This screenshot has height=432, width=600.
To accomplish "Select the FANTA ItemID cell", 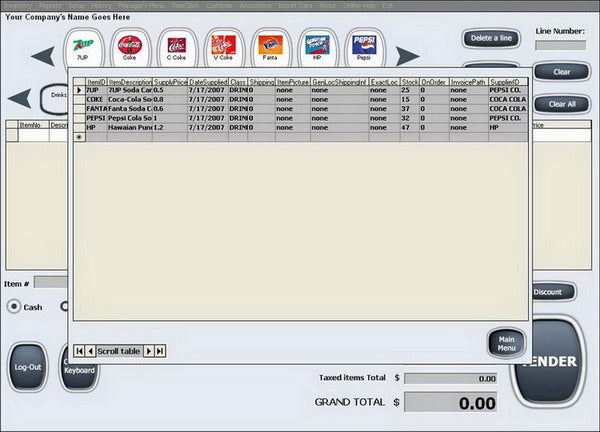I will tap(96, 109).
